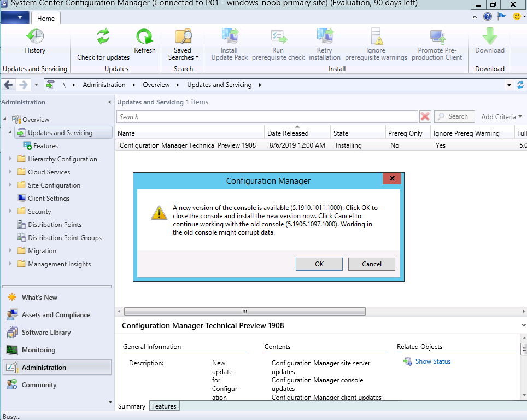Viewport: 527px width, 420px height.
Task: Collapse the ribbon with up caret
Action: pyautogui.click(x=475, y=16)
